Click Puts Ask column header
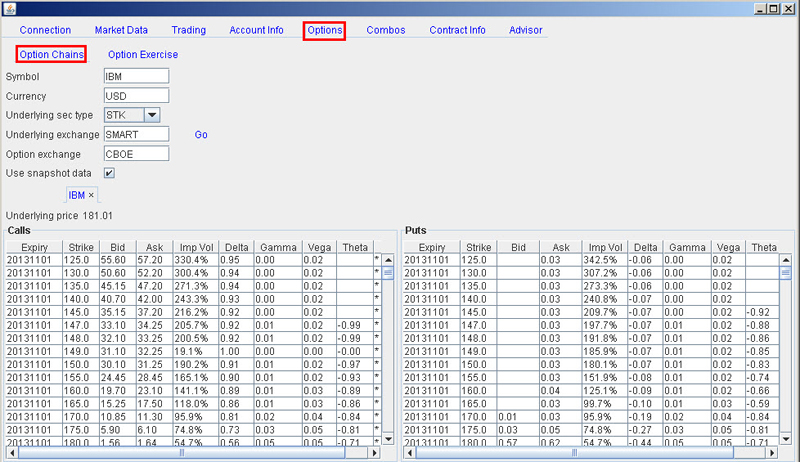Viewport: 800px width, 462px height. (561, 247)
